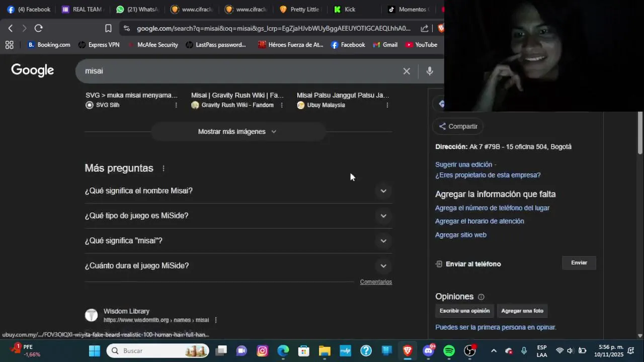The image size is (644, 362).
Task: Open the Brave Shields lion icon
Action: click(441, 28)
